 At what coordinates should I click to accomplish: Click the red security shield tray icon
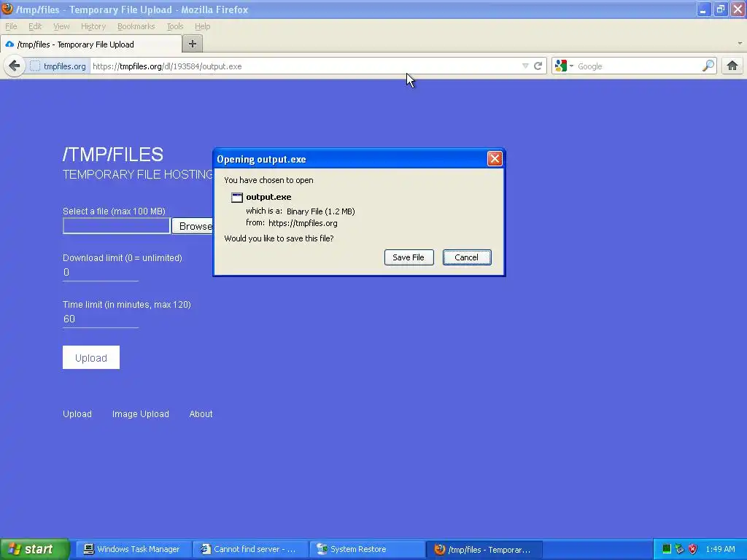(x=693, y=549)
